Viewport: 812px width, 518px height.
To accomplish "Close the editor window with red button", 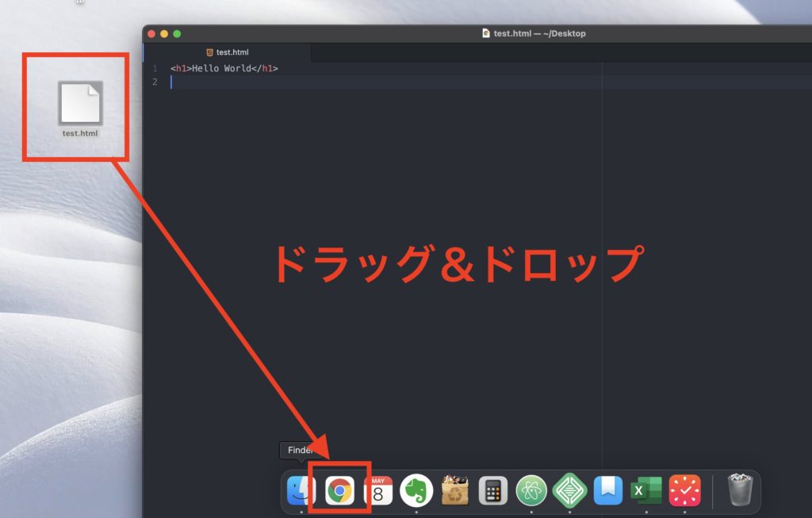I will (151, 33).
